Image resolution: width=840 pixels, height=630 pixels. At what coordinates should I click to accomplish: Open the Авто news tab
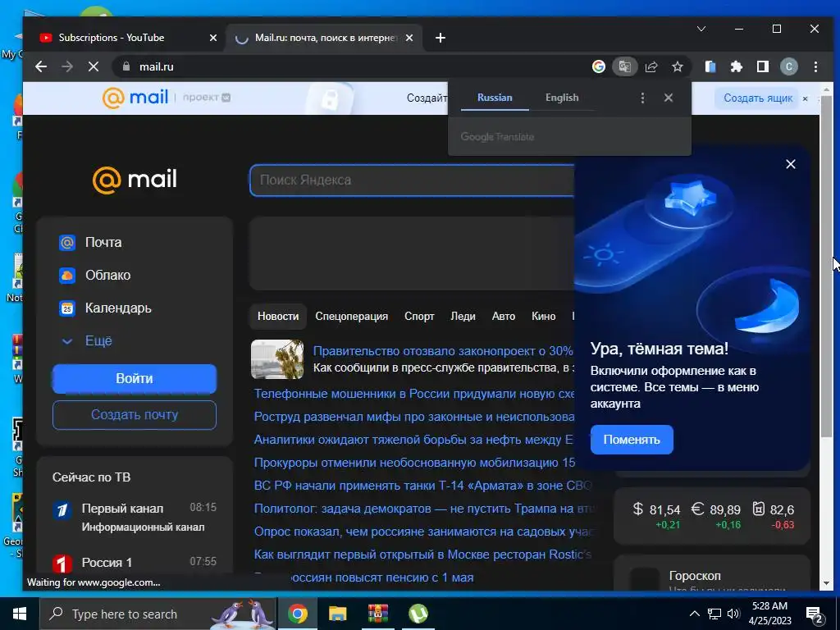coord(504,316)
